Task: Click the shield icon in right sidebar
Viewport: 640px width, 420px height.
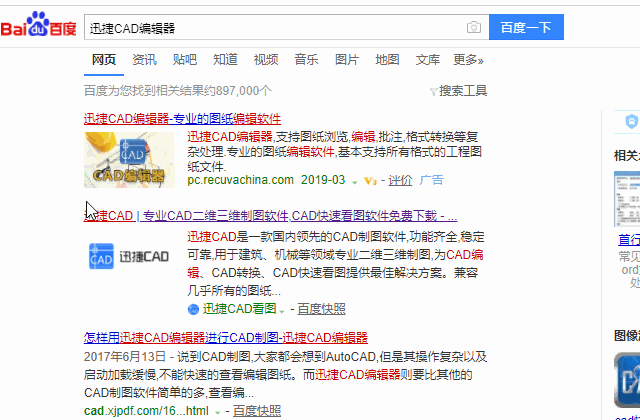Action: 631,122
